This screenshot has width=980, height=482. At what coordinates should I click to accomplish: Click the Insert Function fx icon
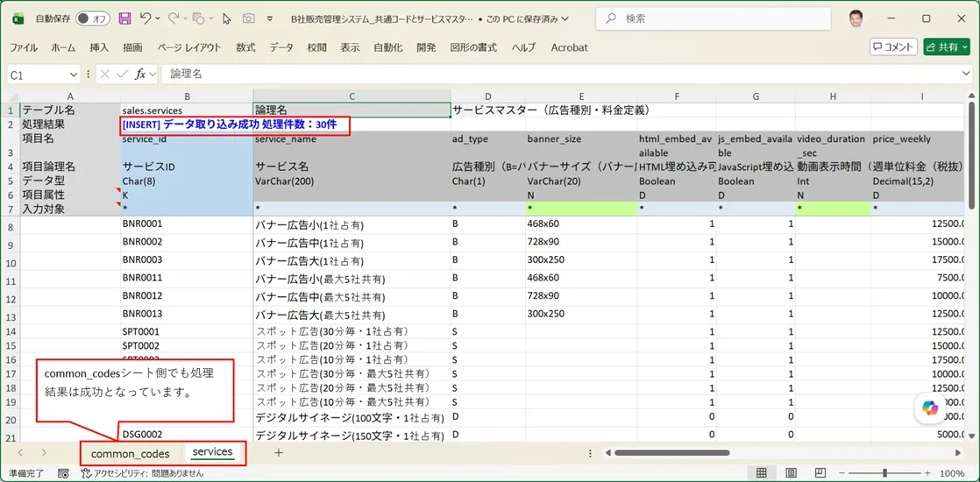click(140, 74)
